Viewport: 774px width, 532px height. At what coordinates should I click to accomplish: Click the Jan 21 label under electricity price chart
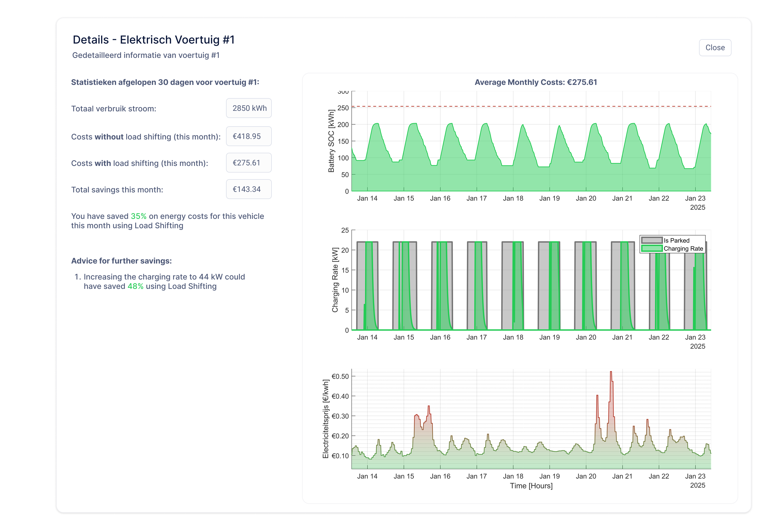pyautogui.click(x=622, y=476)
